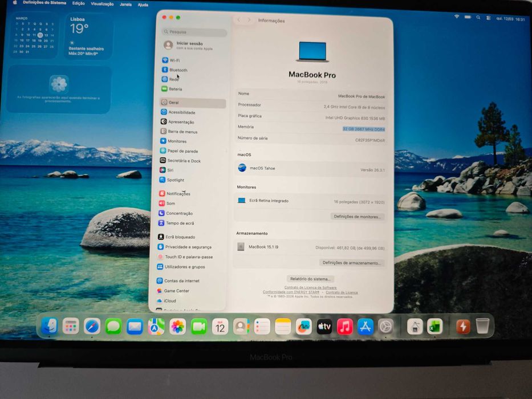Open App Store from the Dock
The height and width of the screenshot is (399, 532).
coord(366,327)
